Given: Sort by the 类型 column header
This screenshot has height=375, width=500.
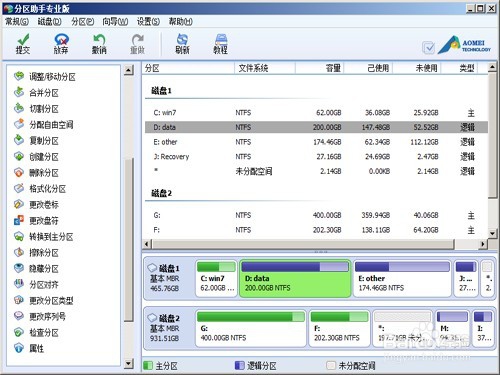Looking at the screenshot, I should (x=459, y=68).
